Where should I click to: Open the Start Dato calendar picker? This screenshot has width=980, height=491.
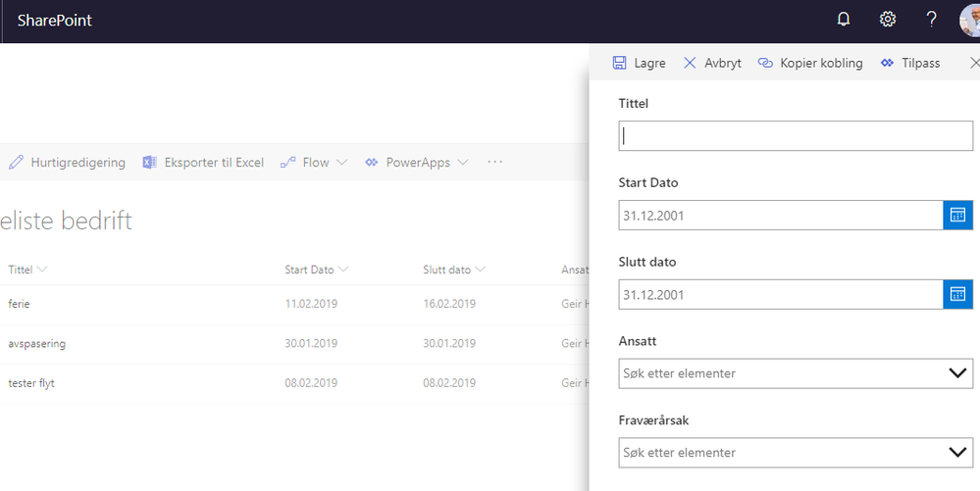[x=958, y=216]
